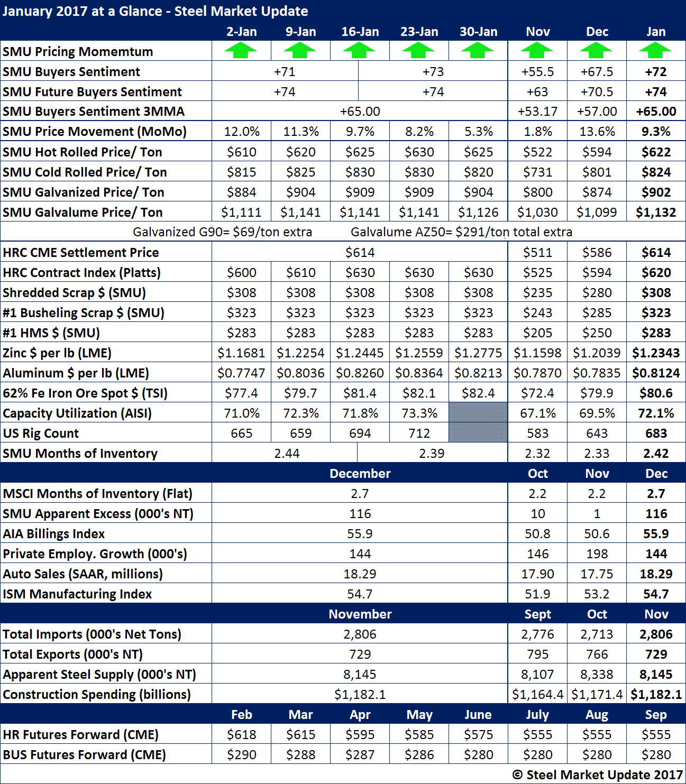
Task: Select the Jan column green up arrow
Action: (x=655, y=51)
